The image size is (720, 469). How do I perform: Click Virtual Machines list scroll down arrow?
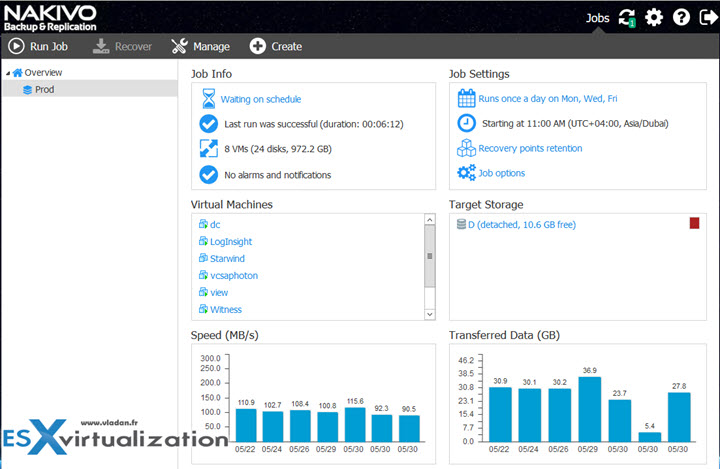tap(429, 314)
